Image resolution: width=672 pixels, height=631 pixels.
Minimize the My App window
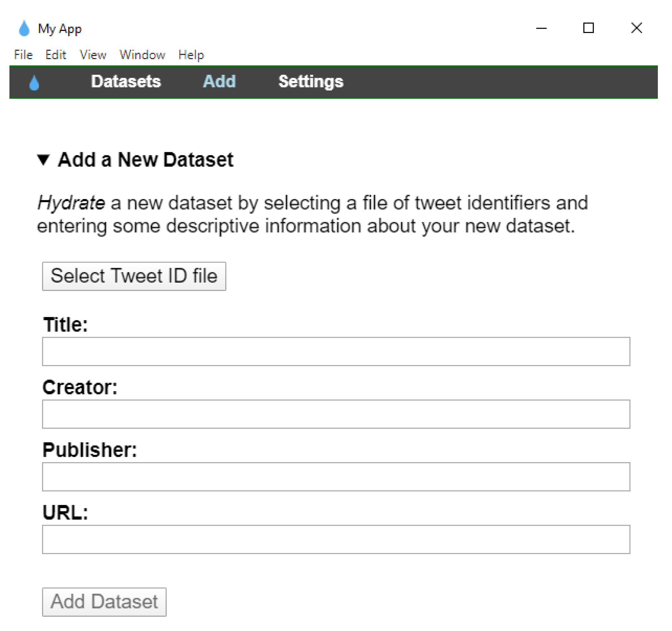pos(541,28)
